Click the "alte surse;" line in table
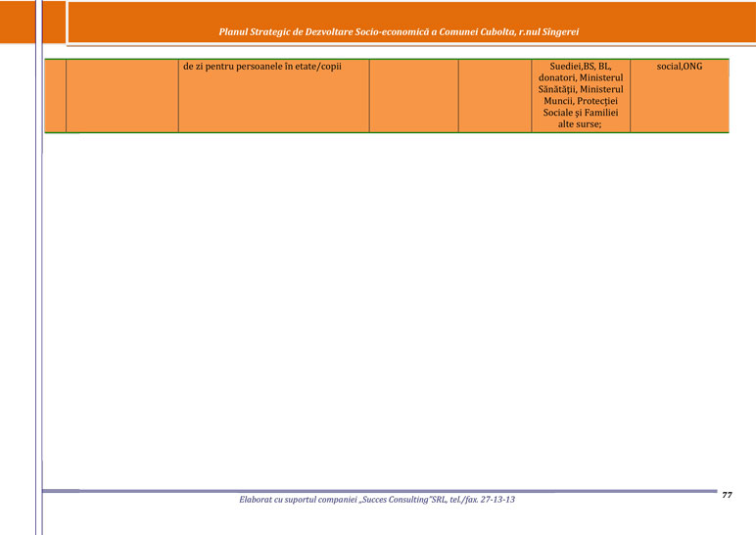756x535 pixels. point(580,124)
